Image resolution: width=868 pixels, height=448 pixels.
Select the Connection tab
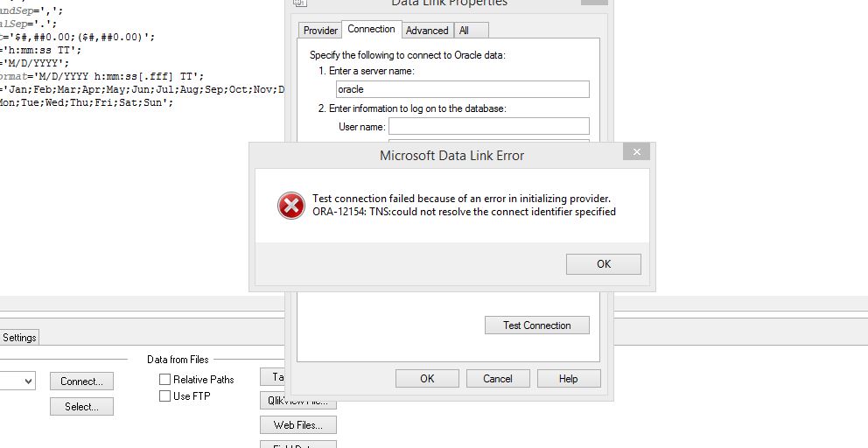371,29
